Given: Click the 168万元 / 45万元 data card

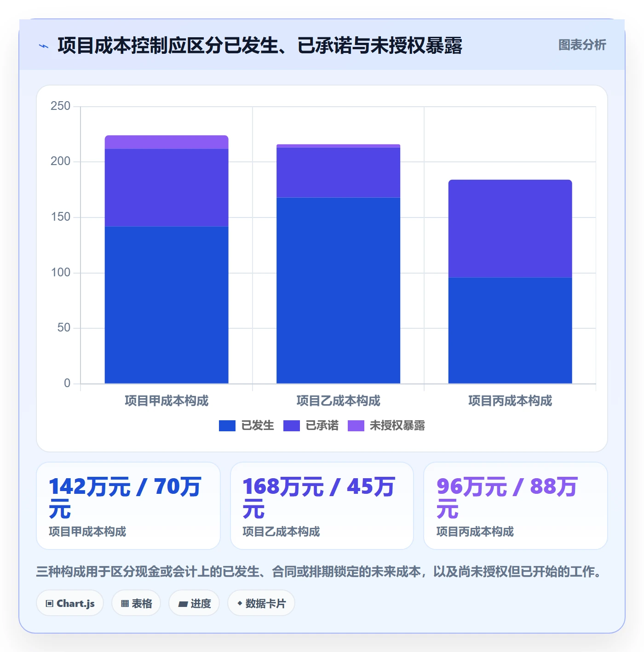Looking at the screenshot, I should tap(322, 506).
